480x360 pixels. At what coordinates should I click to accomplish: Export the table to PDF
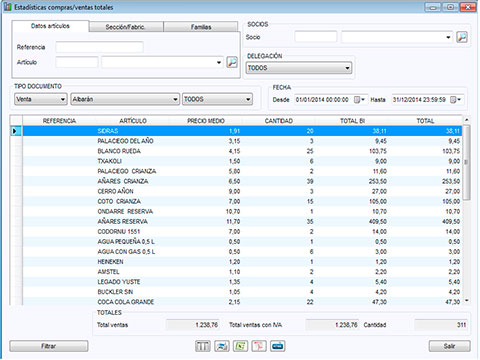[x=259, y=346]
